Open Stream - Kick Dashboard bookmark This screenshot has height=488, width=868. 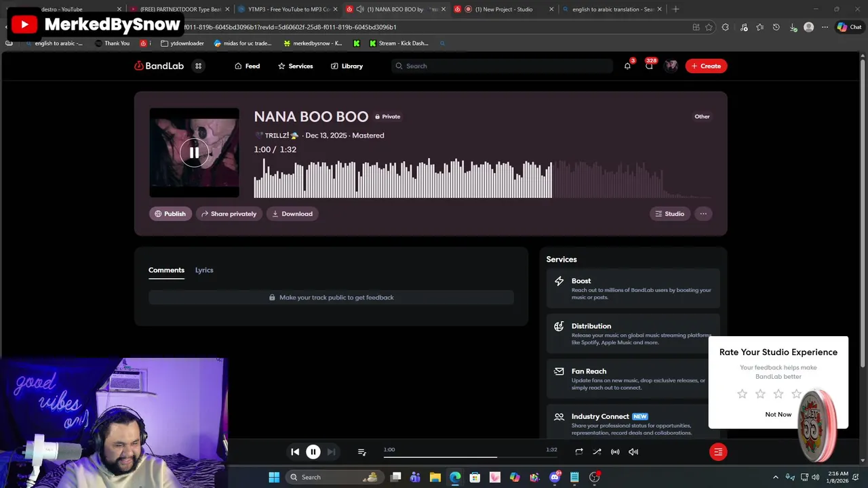(399, 43)
